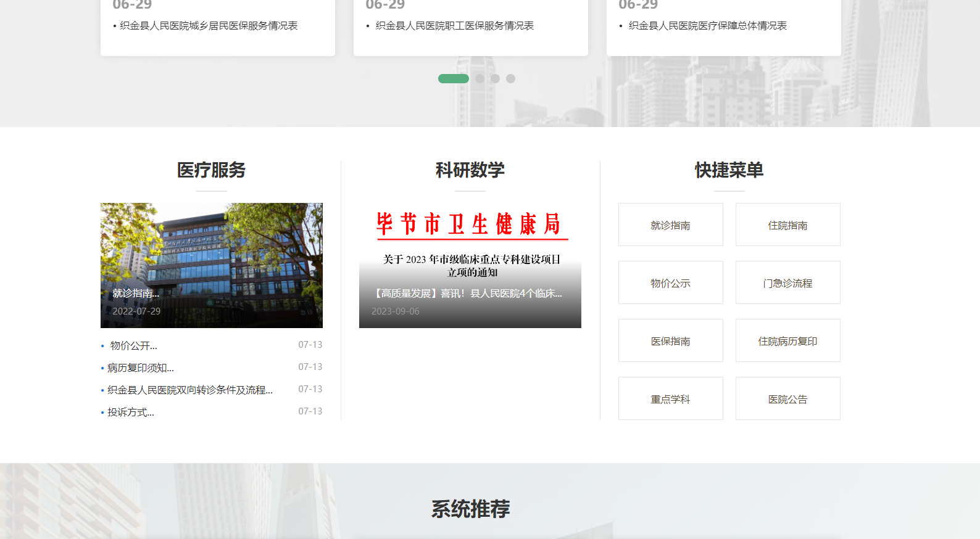Select the third carousel dot

495,78
